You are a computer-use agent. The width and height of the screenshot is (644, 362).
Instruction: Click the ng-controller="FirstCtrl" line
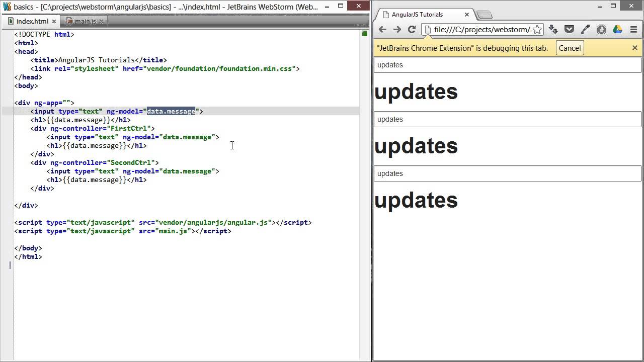[93, 128]
